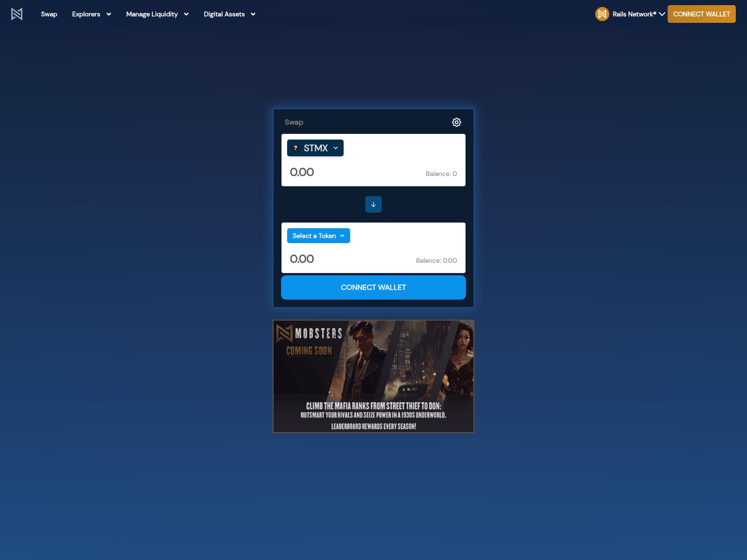Screen dimensions: 747x560
Task: Click the blue CONNECT WALLET button
Action: [x=373, y=287]
